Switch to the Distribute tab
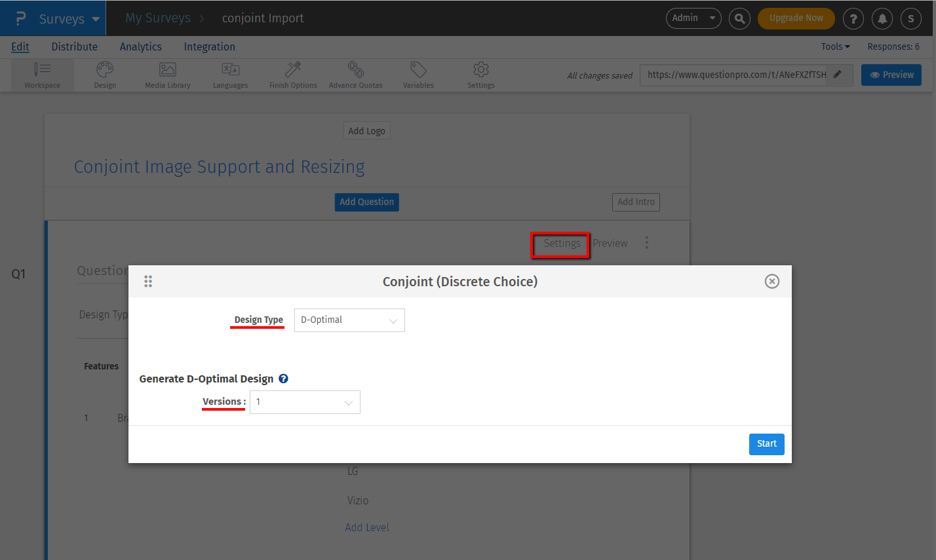This screenshot has height=560, width=936. point(75,47)
